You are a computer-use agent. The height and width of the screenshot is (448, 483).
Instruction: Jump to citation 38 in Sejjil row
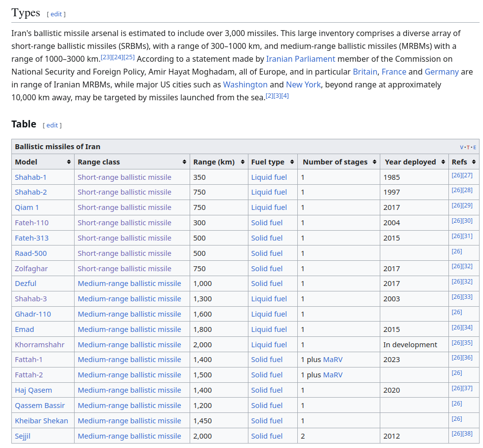tap(467, 434)
